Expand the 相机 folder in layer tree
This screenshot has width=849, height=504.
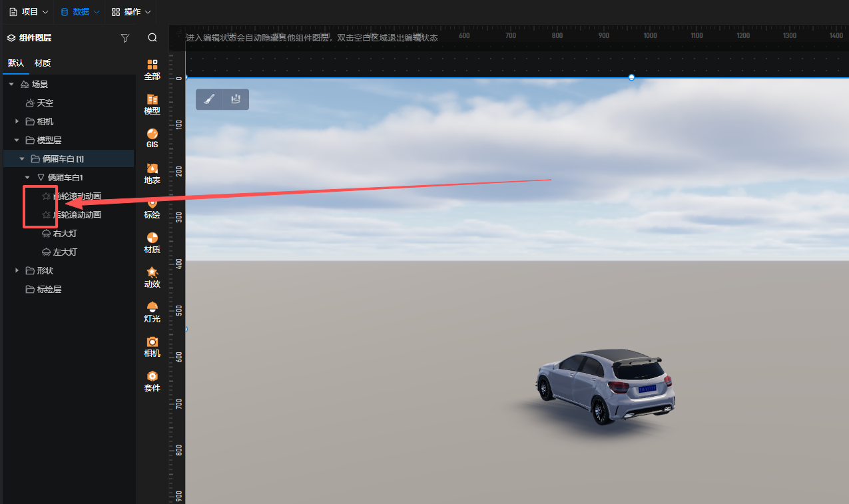17,122
